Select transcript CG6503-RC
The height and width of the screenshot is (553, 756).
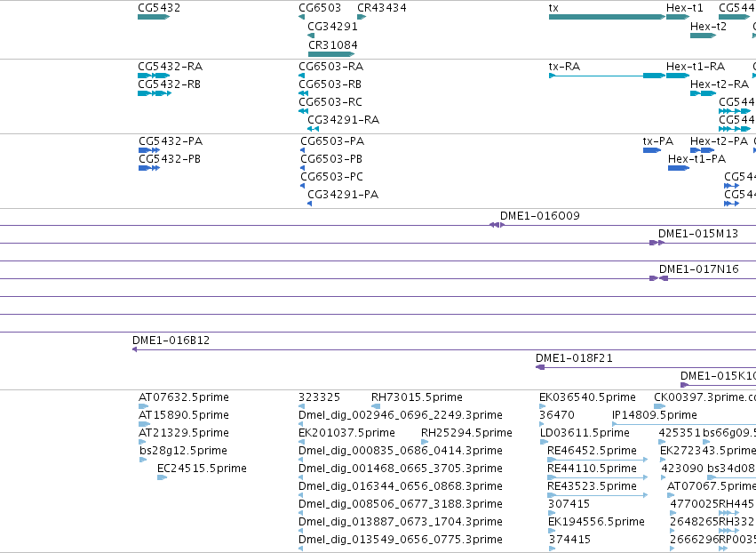point(303,111)
